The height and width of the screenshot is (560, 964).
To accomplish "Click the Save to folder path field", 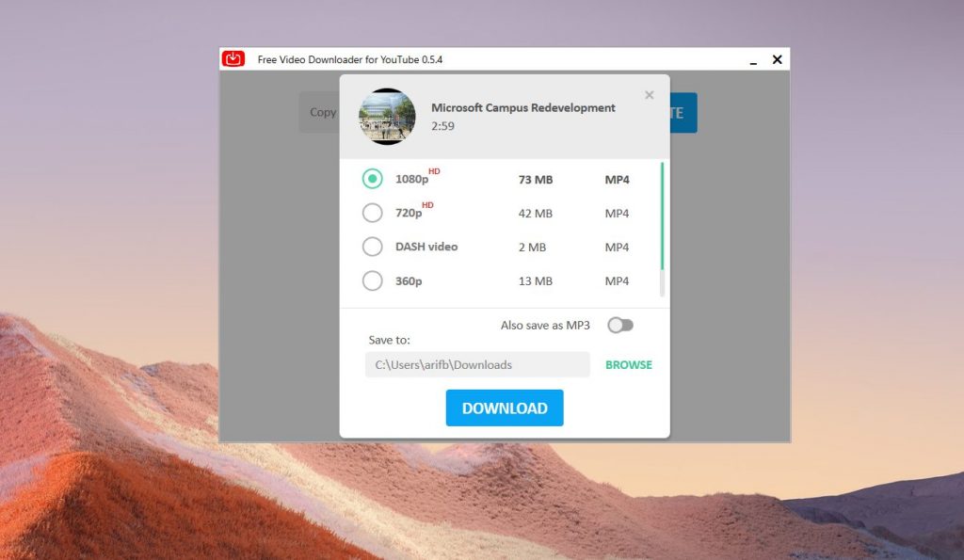I will point(477,364).
